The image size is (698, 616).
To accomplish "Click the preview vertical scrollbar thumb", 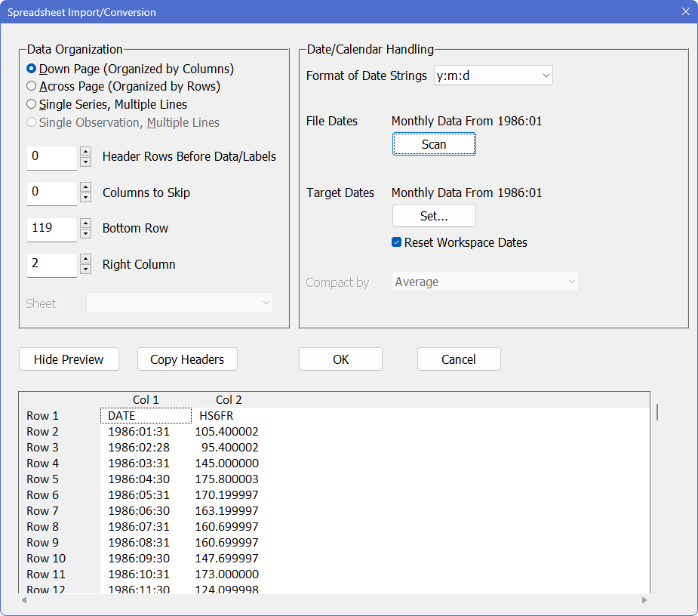I will [x=656, y=411].
